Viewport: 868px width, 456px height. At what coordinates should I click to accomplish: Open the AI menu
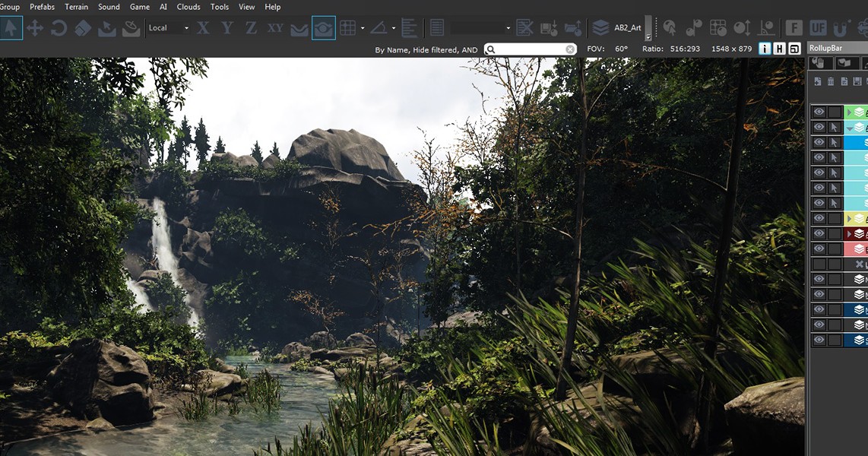(163, 7)
